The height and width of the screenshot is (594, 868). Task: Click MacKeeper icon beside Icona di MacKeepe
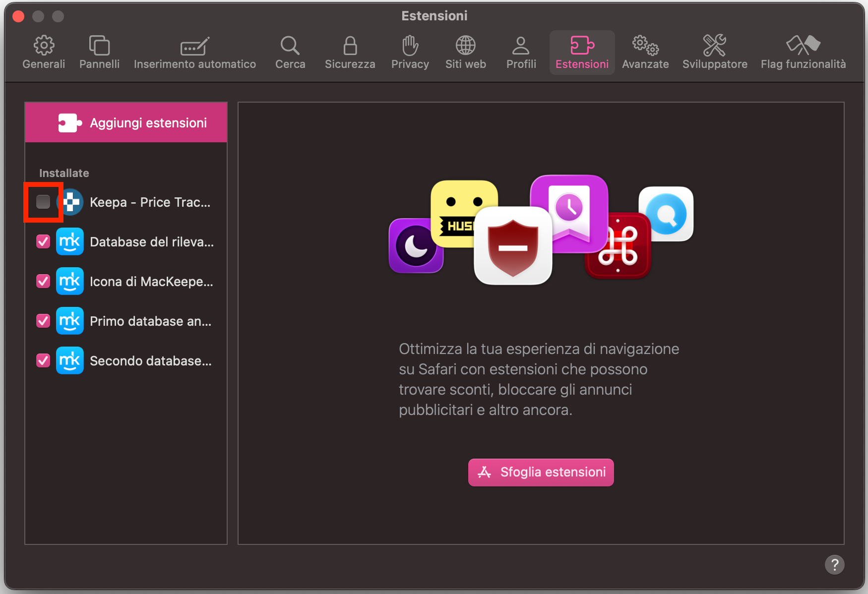click(x=70, y=281)
